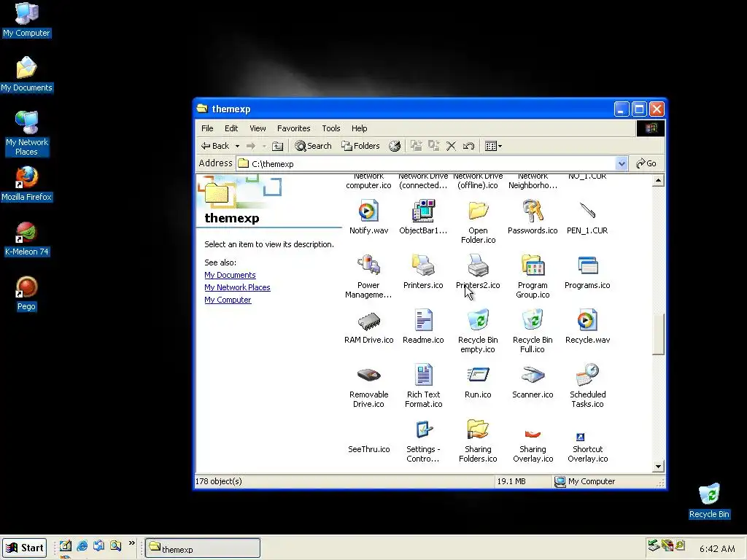Image resolution: width=747 pixels, height=560 pixels.
Task: Select the Open Folder.ico icon
Action: 478,211
